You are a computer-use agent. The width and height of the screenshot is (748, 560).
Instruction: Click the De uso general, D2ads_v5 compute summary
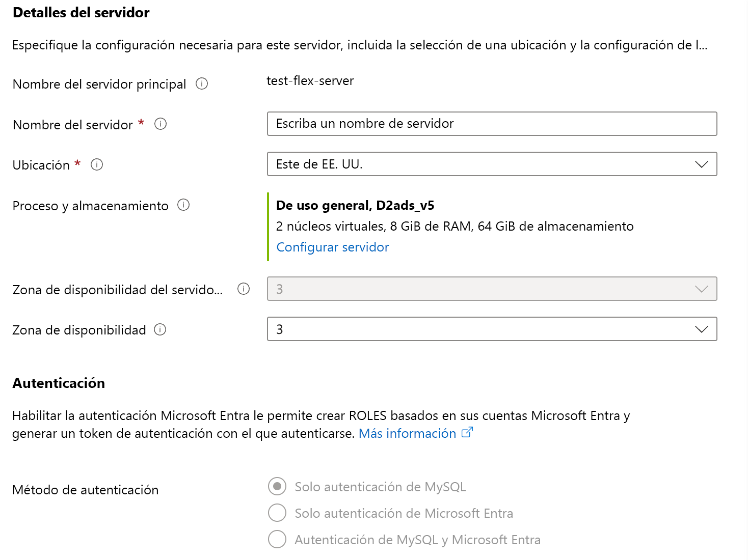(355, 205)
